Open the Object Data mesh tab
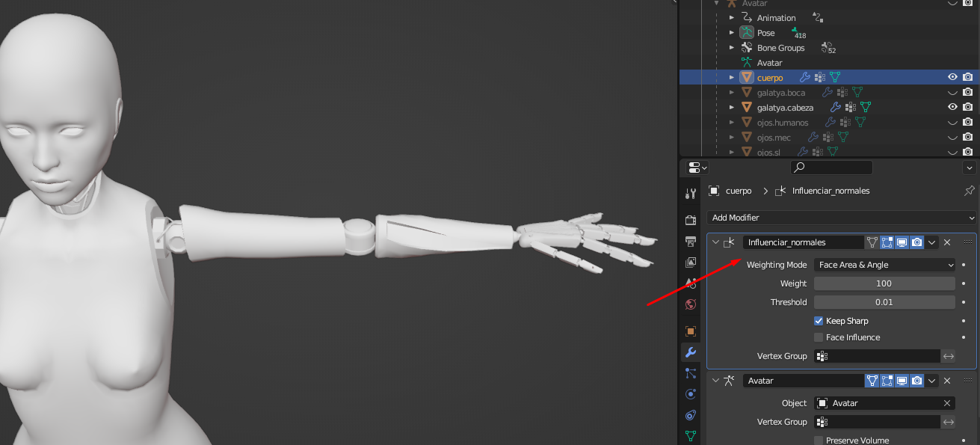The width and height of the screenshot is (980, 445). 691,436
